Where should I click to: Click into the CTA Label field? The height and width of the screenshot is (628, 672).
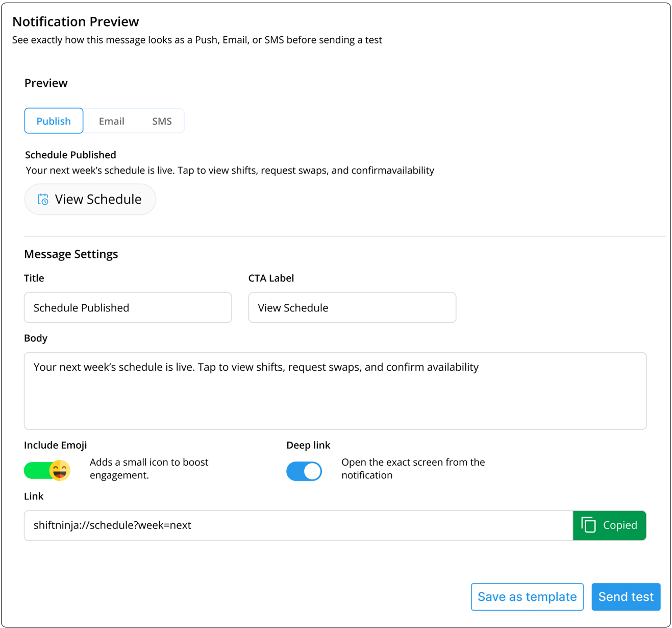point(352,308)
